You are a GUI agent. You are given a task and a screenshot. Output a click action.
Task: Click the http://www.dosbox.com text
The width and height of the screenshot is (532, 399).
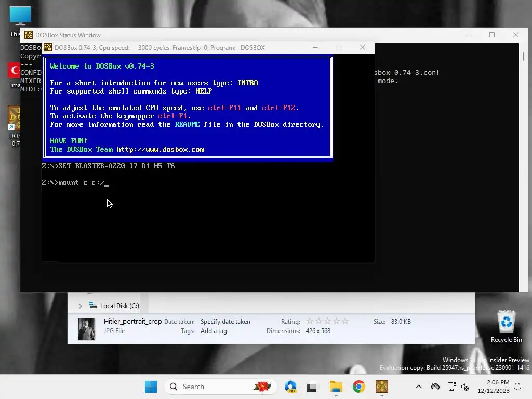point(161,150)
